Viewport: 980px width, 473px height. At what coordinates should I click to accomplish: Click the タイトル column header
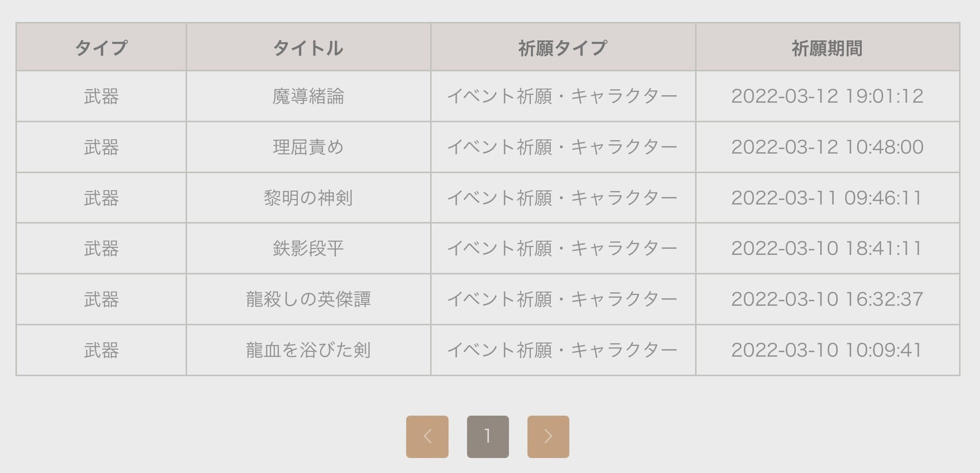308,46
